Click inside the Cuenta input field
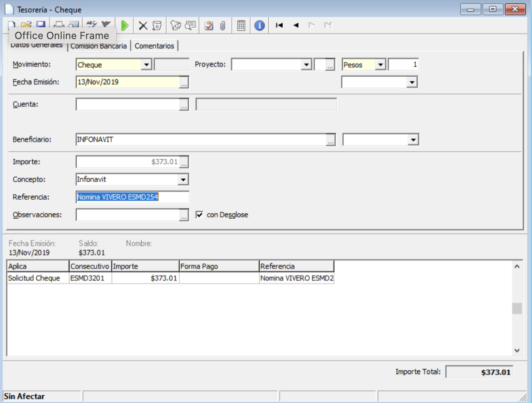Screen dimensions: 532x403 tap(128, 104)
